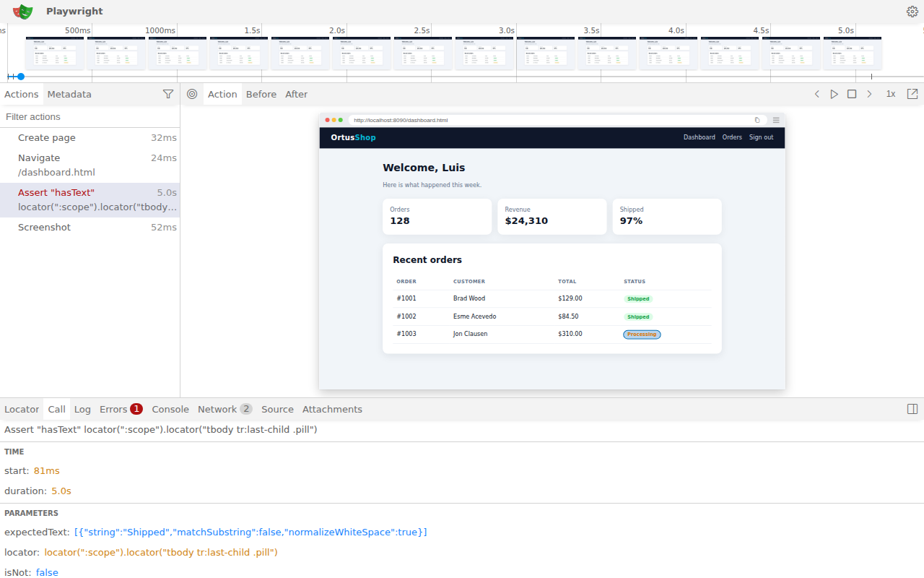924x578 pixels.
Task: Switch to the Metadata tab
Action: pyautogui.click(x=69, y=94)
